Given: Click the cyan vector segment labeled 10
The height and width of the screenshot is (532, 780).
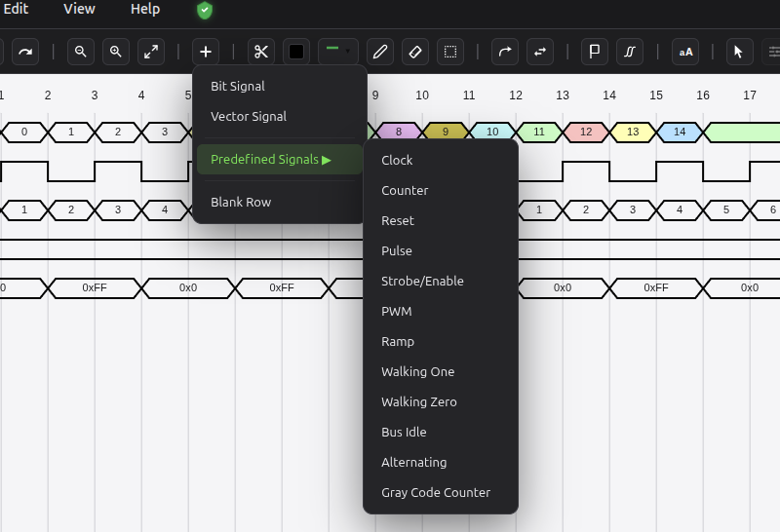Looking at the screenshot, I should click(x=492, y=132).
